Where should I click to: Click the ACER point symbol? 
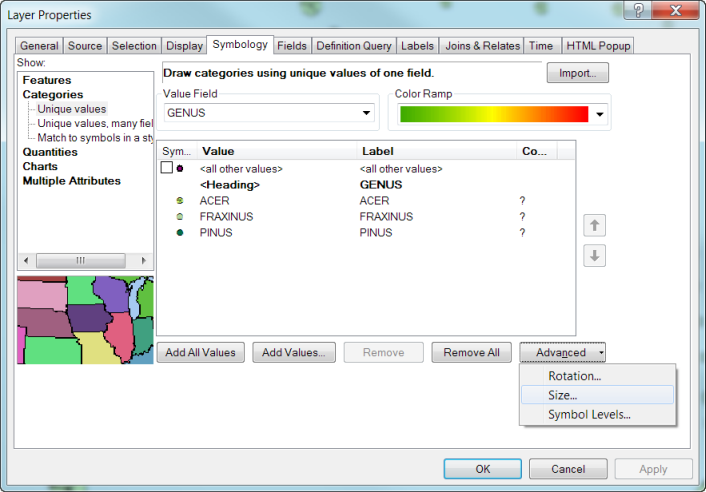click(180, 200)
